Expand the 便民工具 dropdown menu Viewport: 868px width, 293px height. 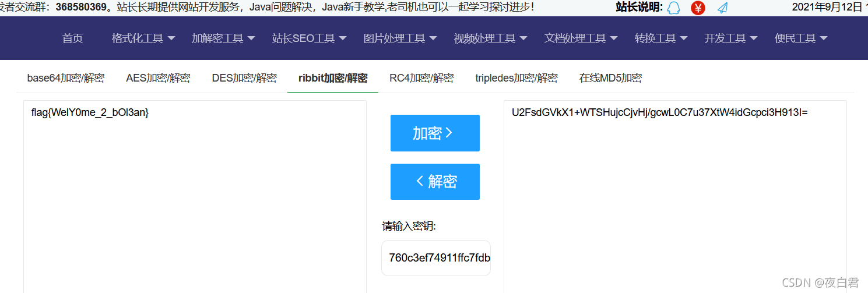pos(801,38)
